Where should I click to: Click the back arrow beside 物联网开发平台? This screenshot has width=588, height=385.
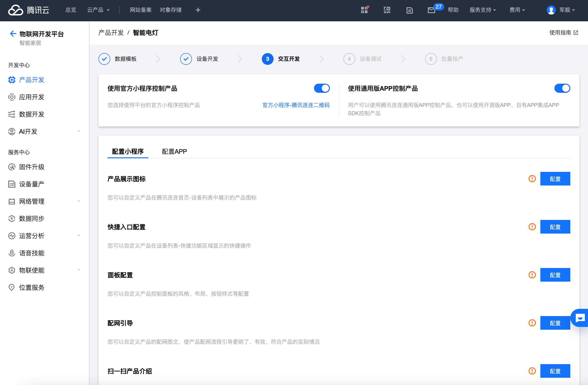click(13, 34)
